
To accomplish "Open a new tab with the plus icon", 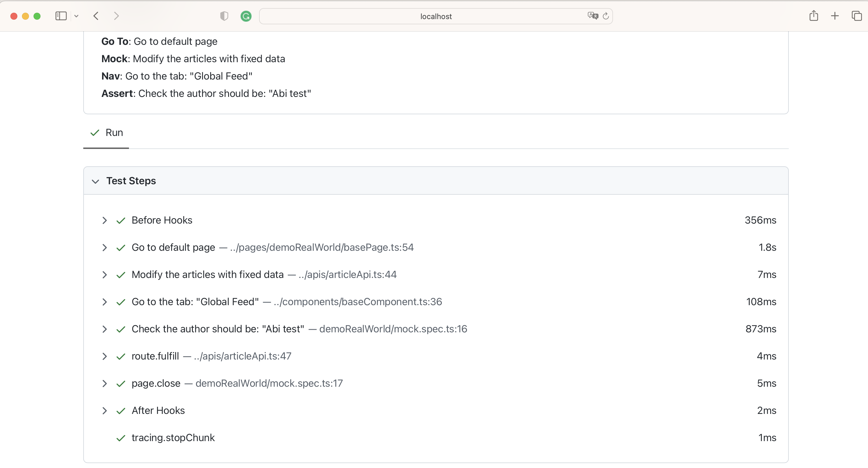I will point(835,16).
